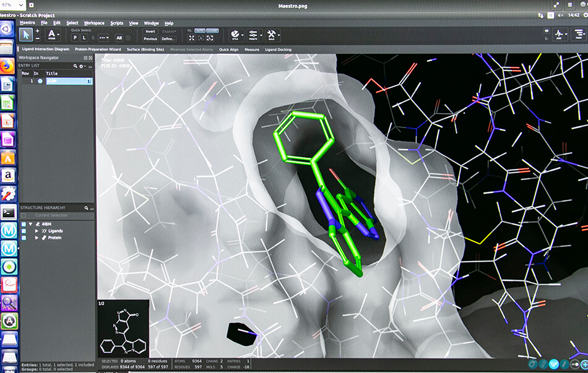588x373 pixels.
Task: Toggle the 4IBM hierarchy checkbox
Action: tap(24, 224)
